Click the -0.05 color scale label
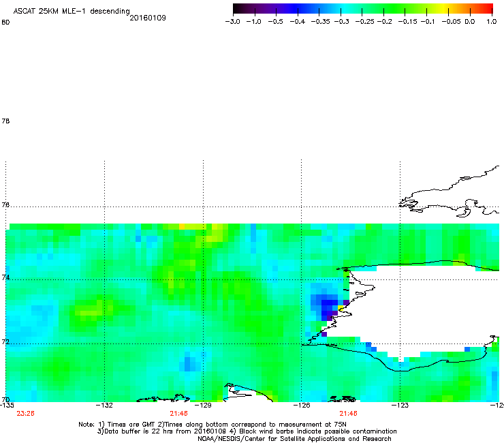This screenshot has height=443, width=504. (451, 22)
